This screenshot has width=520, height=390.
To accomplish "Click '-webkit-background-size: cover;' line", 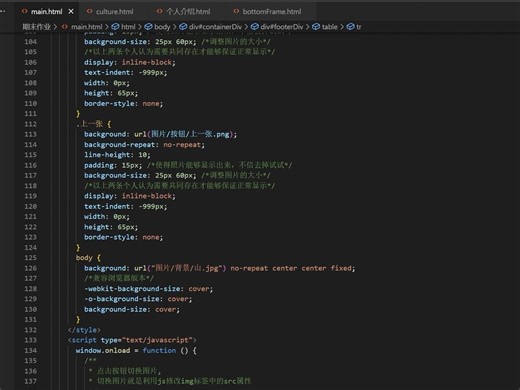I will point(148,289).
